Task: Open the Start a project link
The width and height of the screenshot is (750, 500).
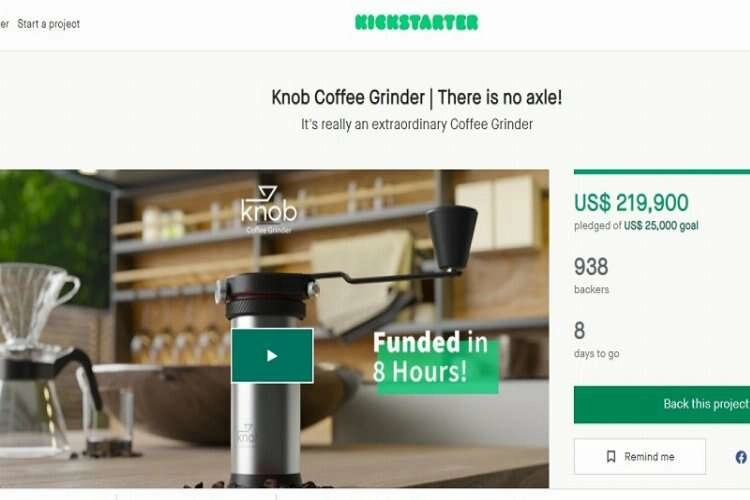Action: pyautogui.click(x=48, y=23)
